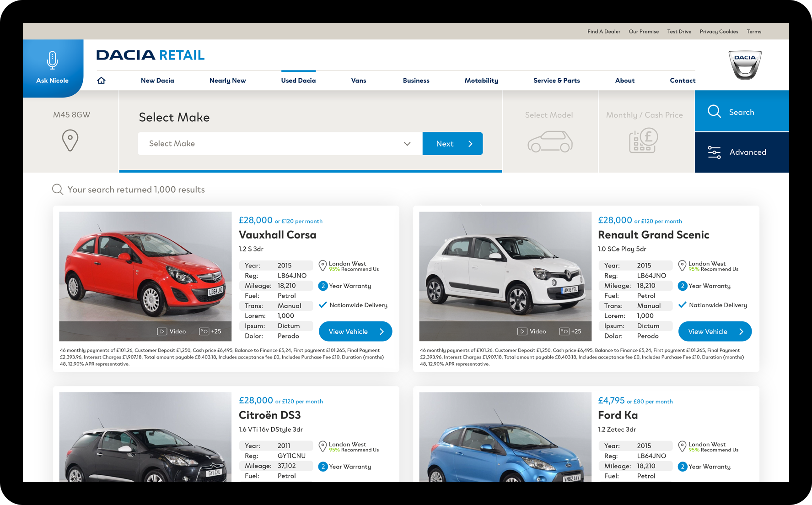Click the Dacia shield logo
Viewport: 812px width, 505px height.
point(744,65)
